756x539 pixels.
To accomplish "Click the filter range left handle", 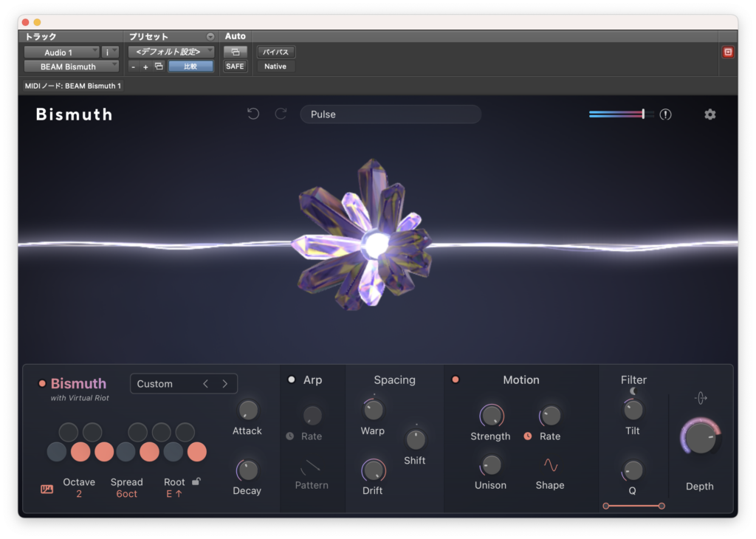I will coord(606,506).
